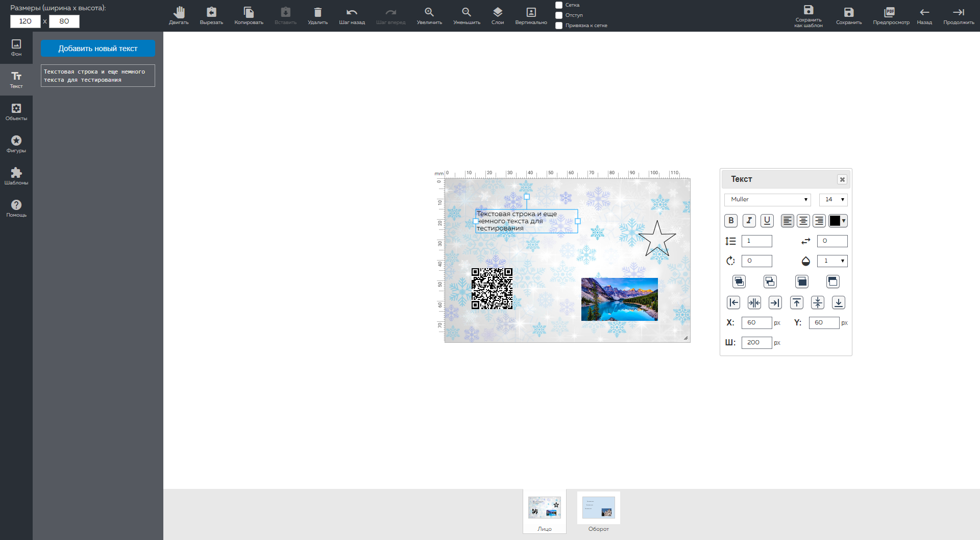Click the canvas height field 80
The height and width of the screenshot is (540, 980).
click(64, 21)
